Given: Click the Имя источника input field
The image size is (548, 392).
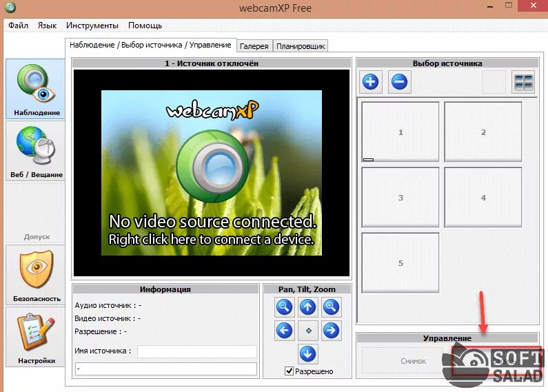Looking at the screenshot, I should coord(197,351).
